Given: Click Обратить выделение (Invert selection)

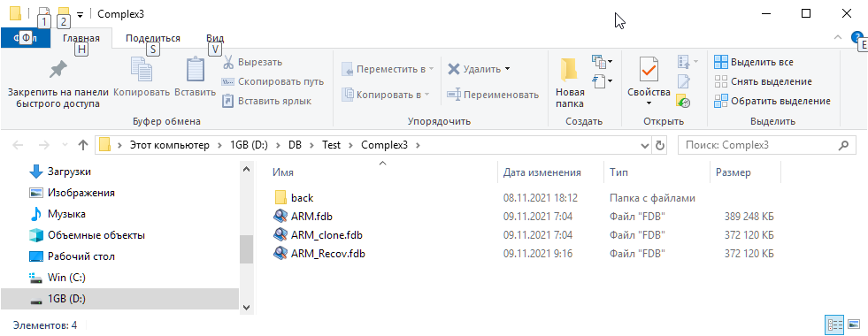Looking at the screenshot, I should 772,101.
